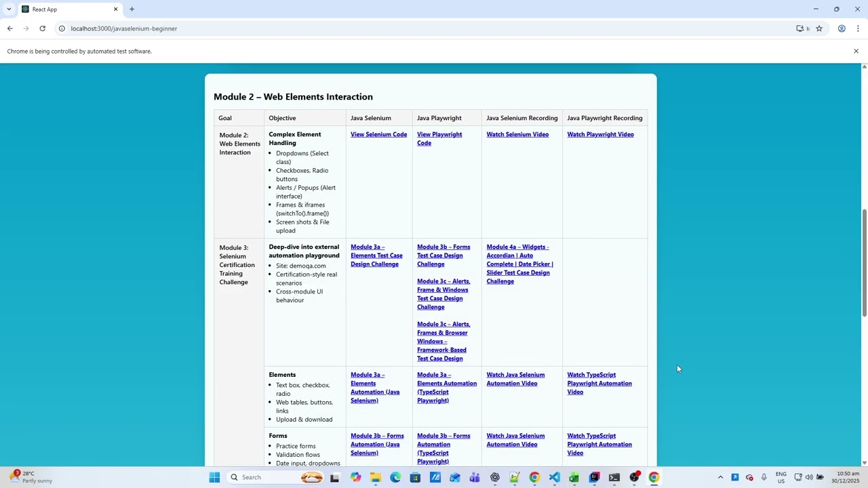This screenshot has height=488, width=868.
Task: Bookmark this tab with the star icon
Action: click(819, 28)
